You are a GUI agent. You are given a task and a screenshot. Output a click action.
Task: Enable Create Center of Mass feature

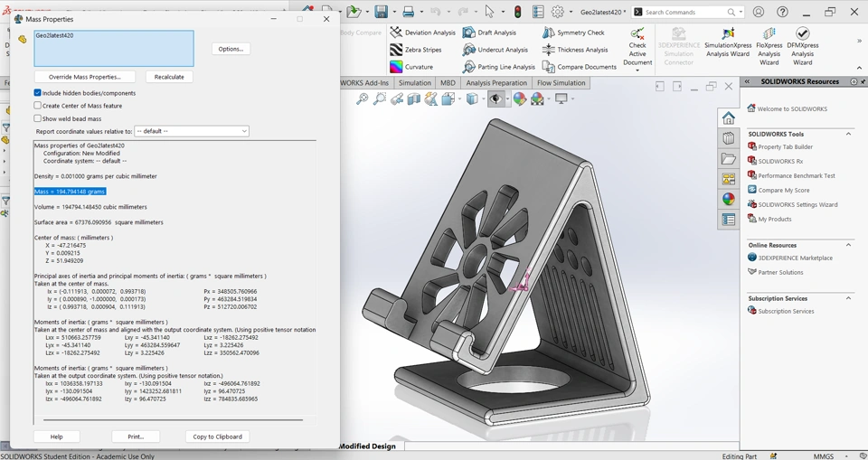coord(38,105)
